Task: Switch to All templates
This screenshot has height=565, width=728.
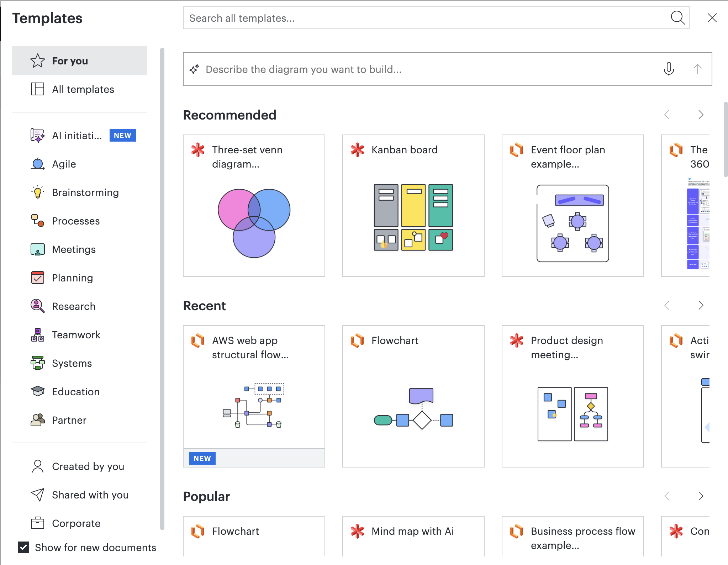Action: click(80, 89)
